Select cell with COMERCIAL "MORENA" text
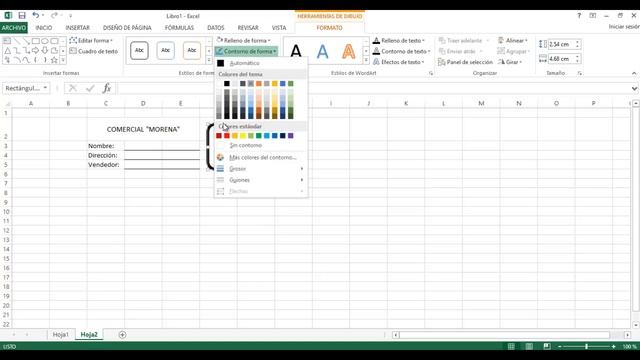The height and width of the screenshot is (360, 640). pyautogui.click(x=143, y=129)
